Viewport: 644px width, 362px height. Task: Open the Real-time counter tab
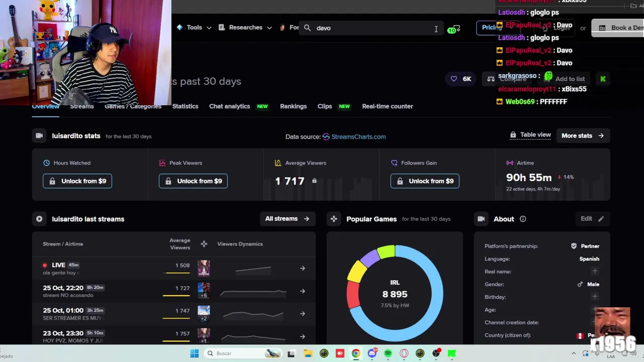[387, 106]
